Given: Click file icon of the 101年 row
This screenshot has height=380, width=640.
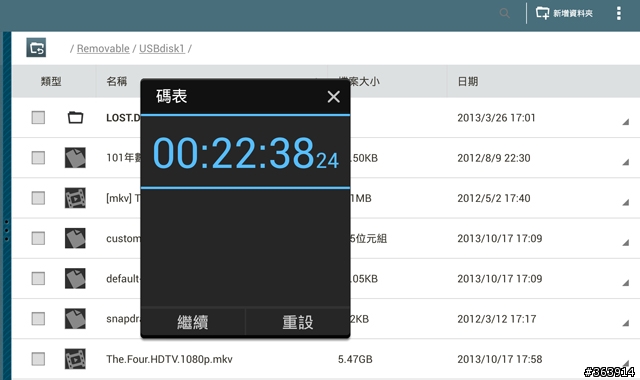Looking at the screenshot, I should click(x=75, y=158).
